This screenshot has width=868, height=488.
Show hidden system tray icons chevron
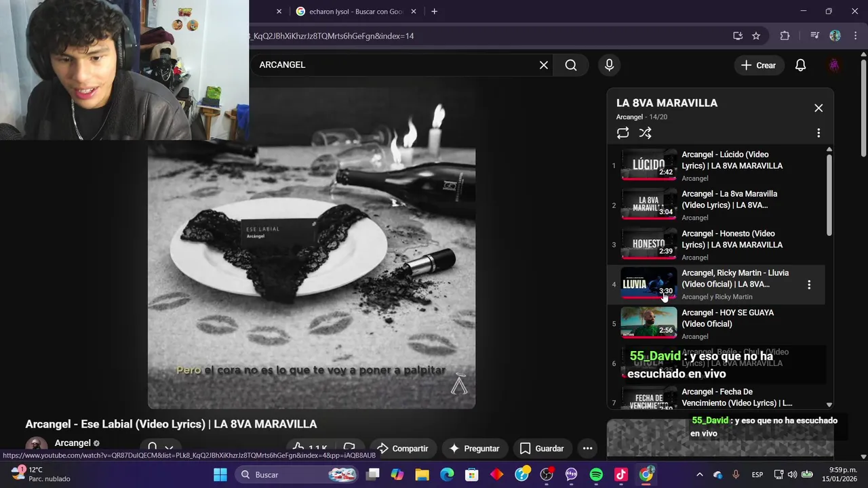[x=699, y=474]
